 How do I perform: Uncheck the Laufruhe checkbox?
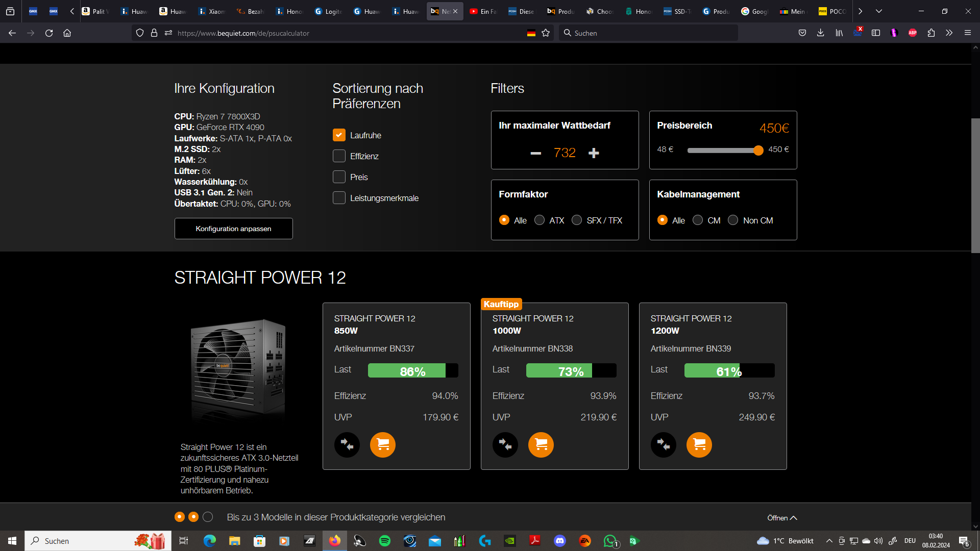pyautogui.click(x=339, y=135)
